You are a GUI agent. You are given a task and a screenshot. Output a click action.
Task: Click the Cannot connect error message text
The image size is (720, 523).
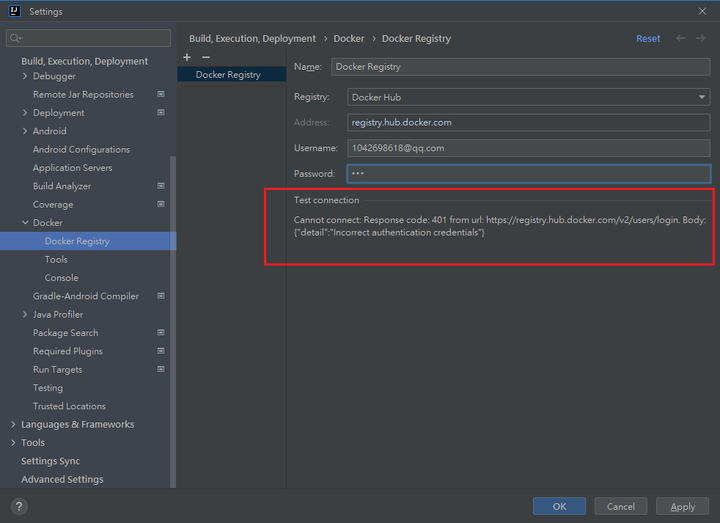click(500, 226)
